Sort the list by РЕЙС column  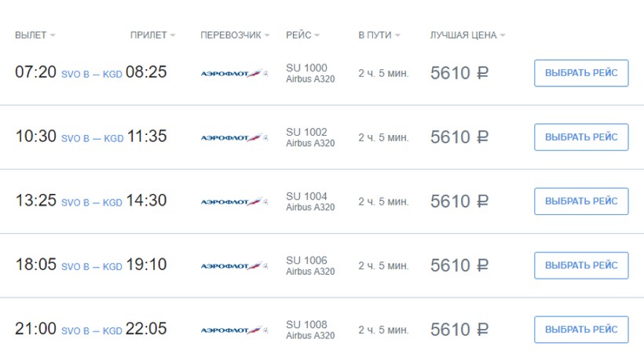point(303,35)
